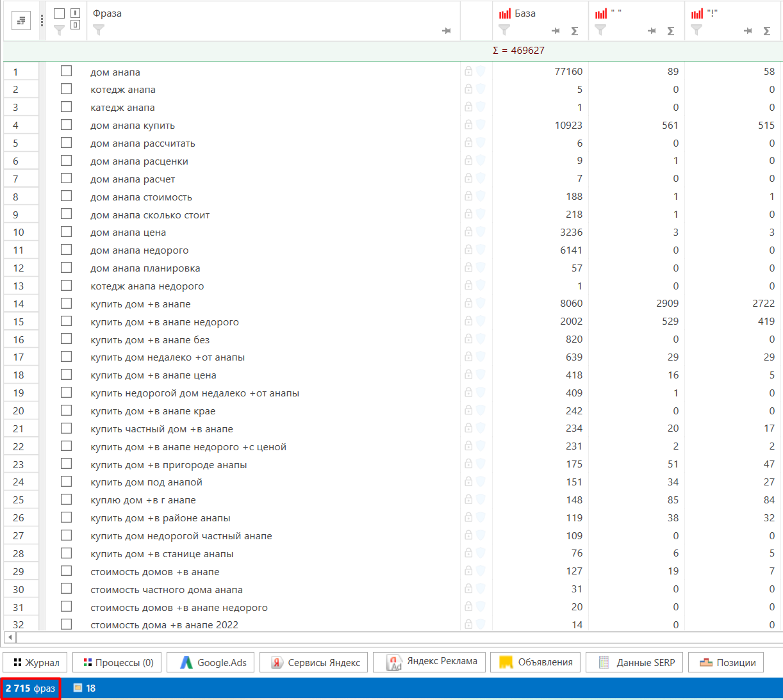Click lock icon in 'дом анапа' row
This screenshot has width=783, height=700.
[468, 71]
